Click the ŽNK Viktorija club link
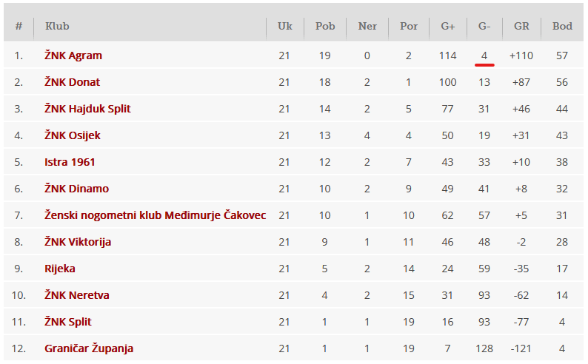The width and height of the screenshot is (588, 364). 78,242
